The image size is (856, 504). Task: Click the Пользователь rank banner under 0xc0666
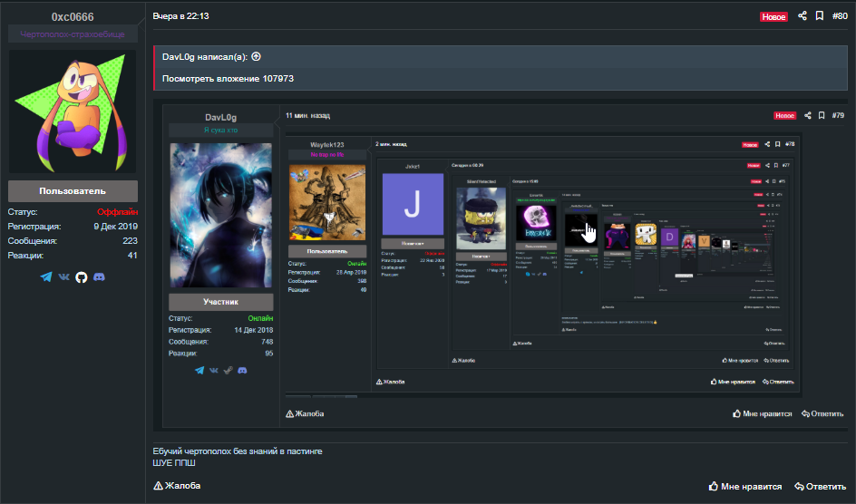73,191
